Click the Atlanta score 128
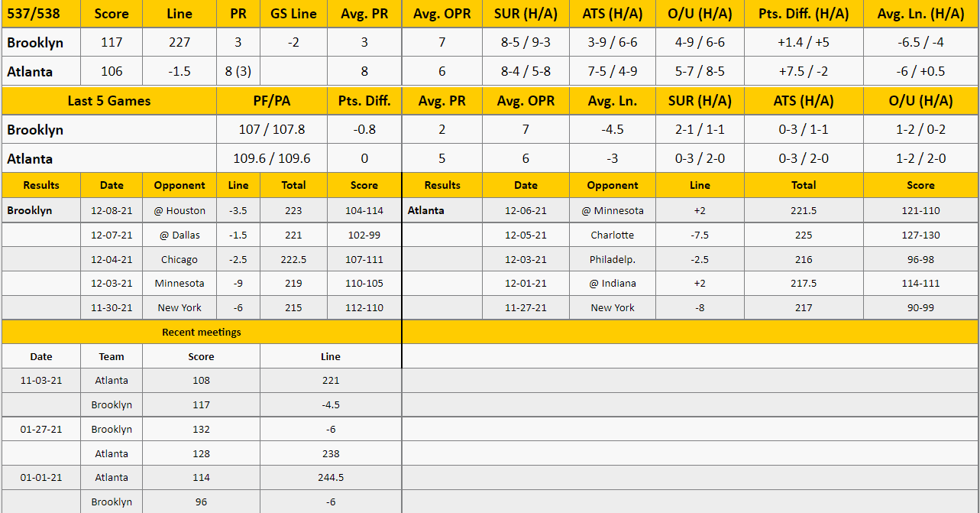This screenshot has width=980, height=513. (x=202, y=453)
